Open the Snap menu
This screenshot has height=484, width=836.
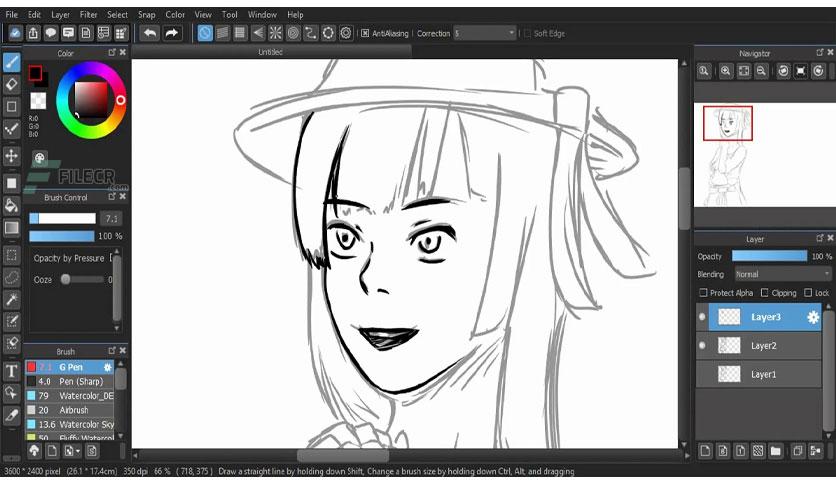coord(147,14)
